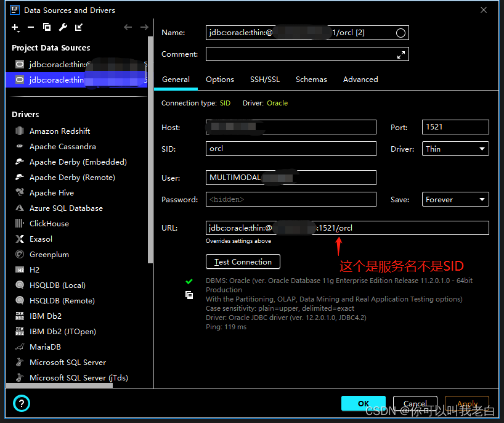Click the drivers list horizontal scrollbar

[60, 385]
